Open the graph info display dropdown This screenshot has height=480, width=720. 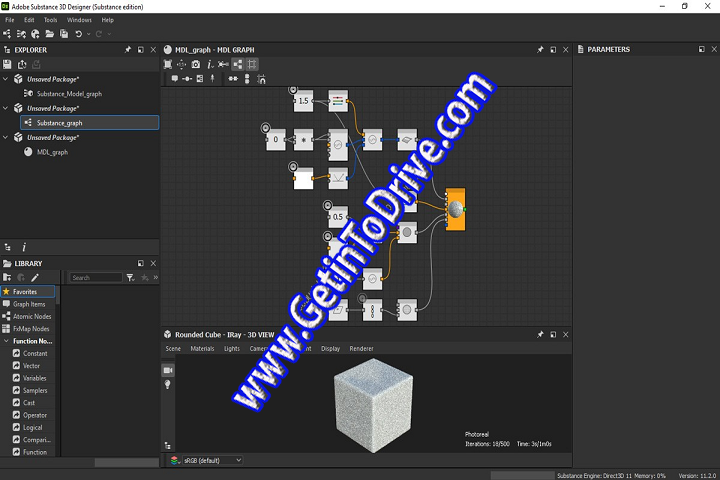210,64
